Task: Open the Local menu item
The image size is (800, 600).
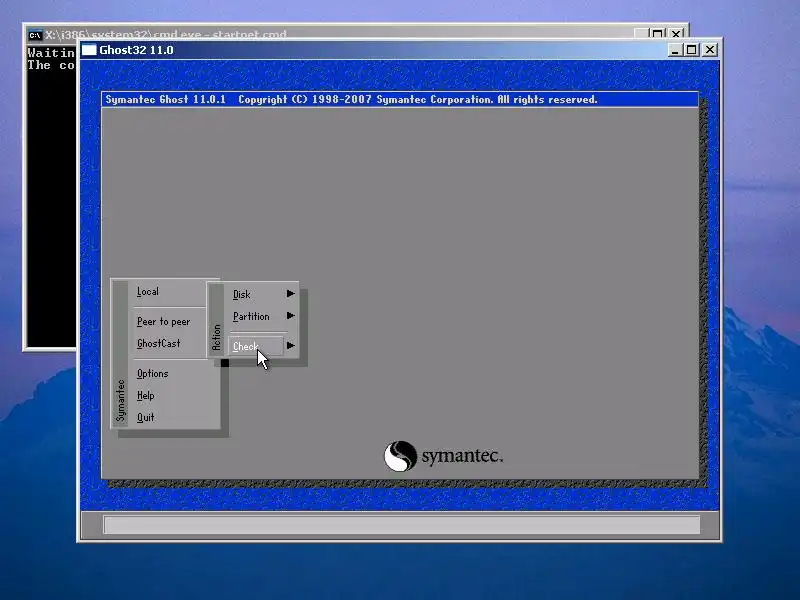Action: pos(147,292)
